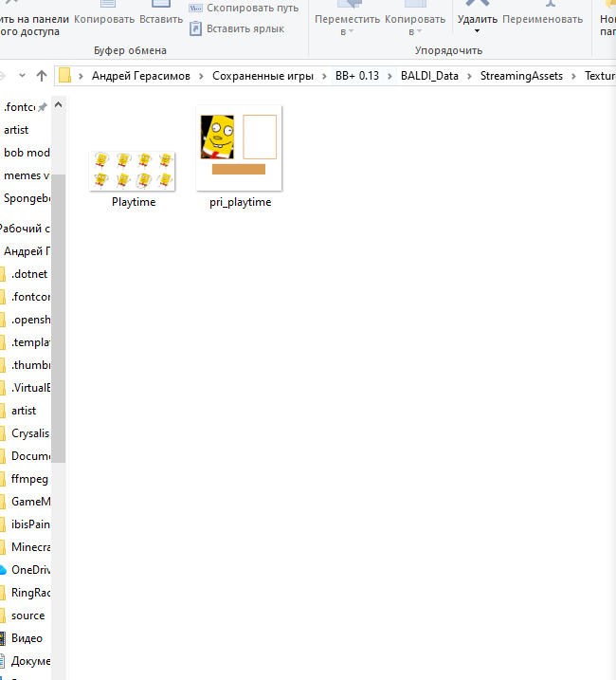Expand the Delete dropdown arrow

(x=477, y=31)
